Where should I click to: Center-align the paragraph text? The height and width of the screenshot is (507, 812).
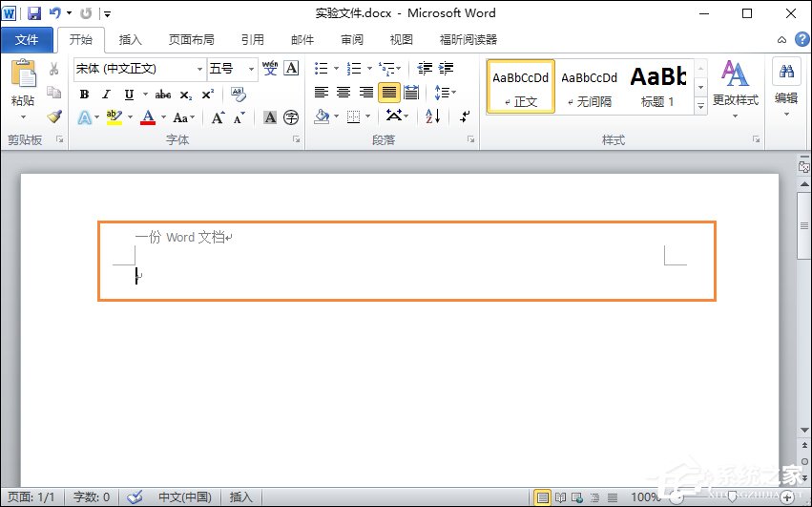pyautogui.click(x=344, y=93)
